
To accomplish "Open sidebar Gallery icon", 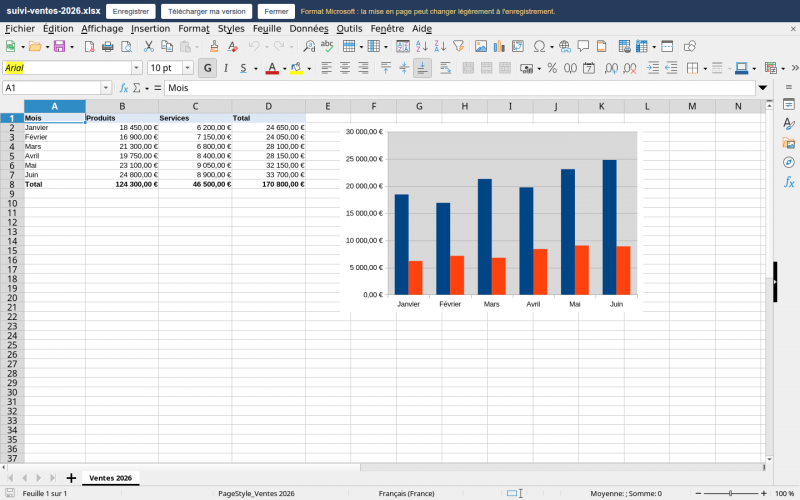I will (789, 143).
